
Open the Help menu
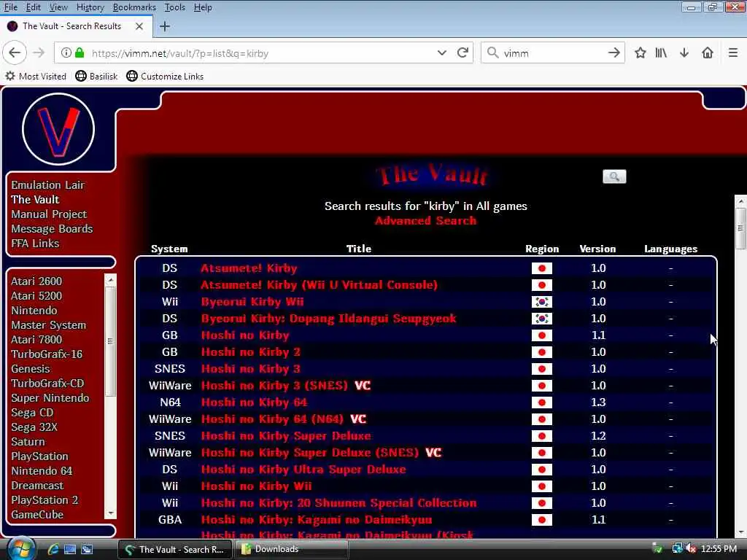click(x=203, y=7)
